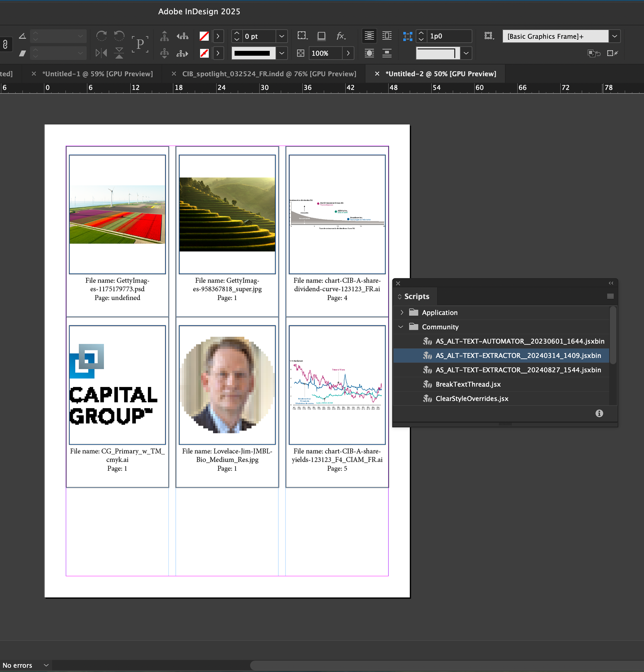This screenshot has height=672, width=644.
Task: Click the fill color swatch
Action: click(204, 36)
